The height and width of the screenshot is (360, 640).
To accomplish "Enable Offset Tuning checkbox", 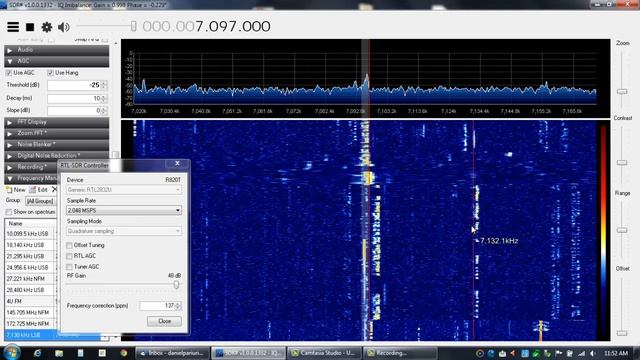I will tap(69, 245).
